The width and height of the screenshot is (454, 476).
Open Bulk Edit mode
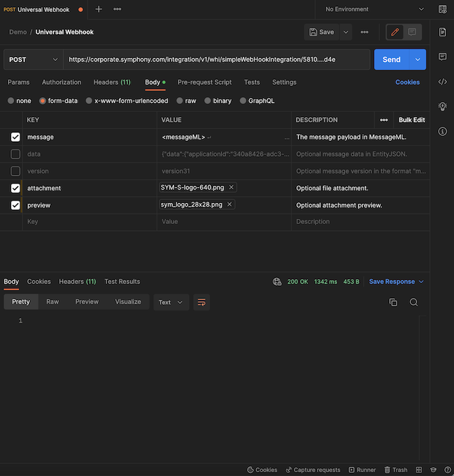click(x=412, y=120)
